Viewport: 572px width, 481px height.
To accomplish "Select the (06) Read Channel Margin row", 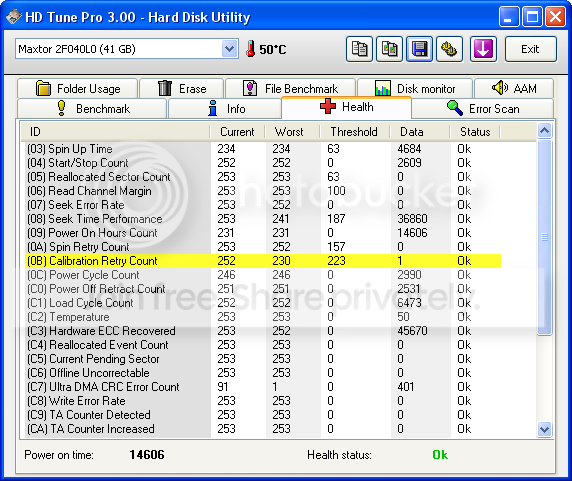I will point(263,191).
